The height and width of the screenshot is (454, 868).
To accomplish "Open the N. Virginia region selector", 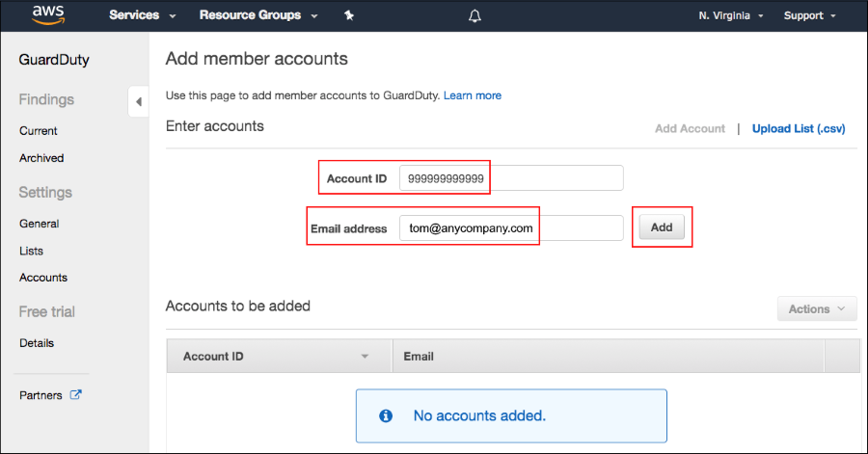I will click(731, 15).
